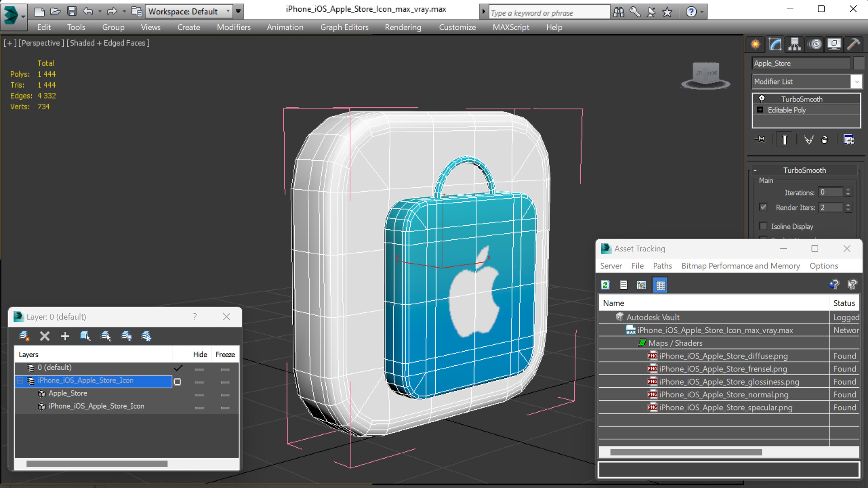Viewport: 868px width, 488px height.
Task: Freeze/unfreeze all layers snowflake icon
Action: click(x=146, y=336)
